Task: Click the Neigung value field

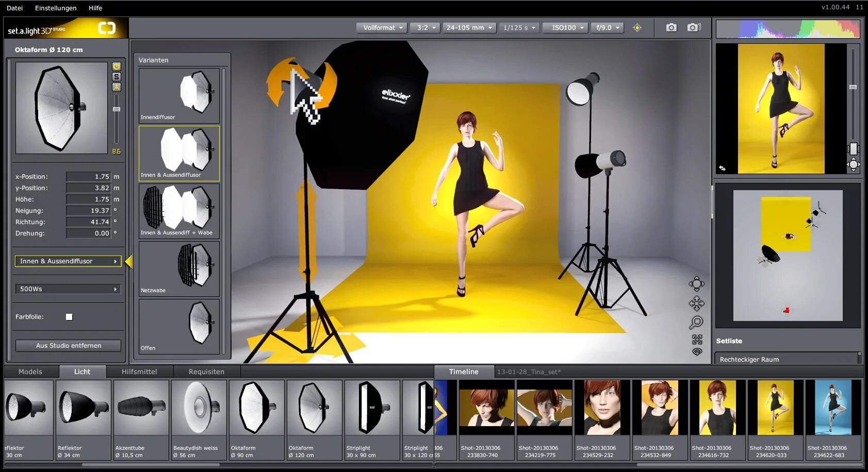Action: tap(88, 210)
